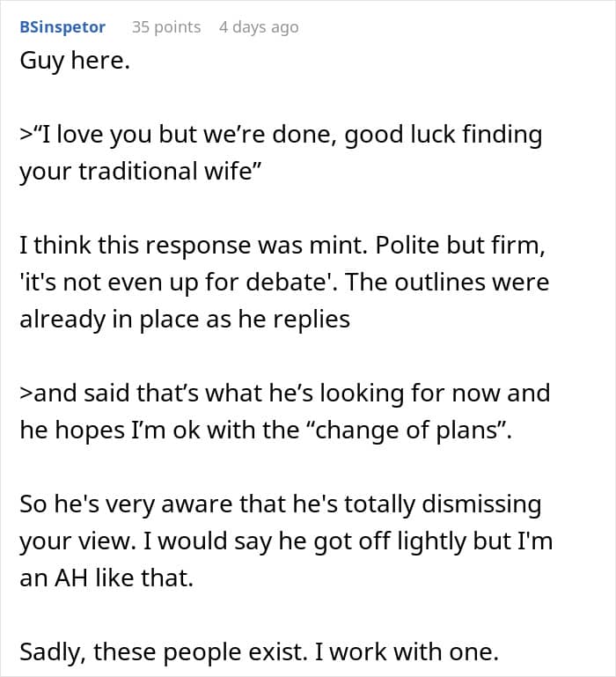Click the 'your traditional wife' quote ending

(141, 171)
